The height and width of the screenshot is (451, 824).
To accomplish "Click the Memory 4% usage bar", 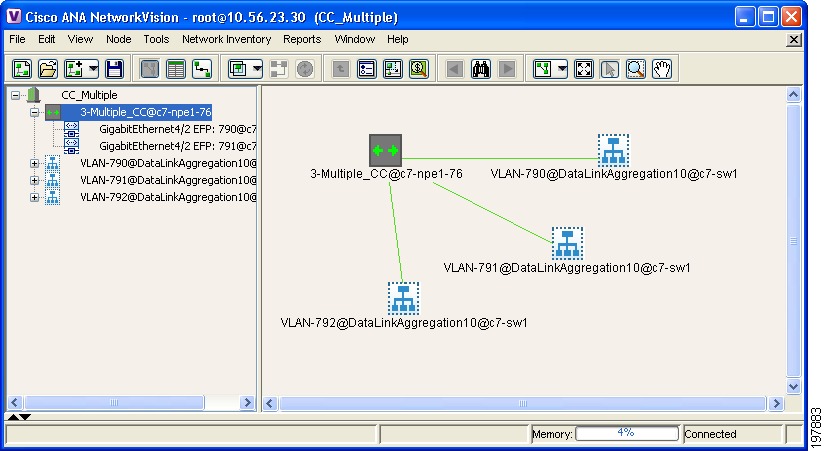I will [626, 434].
